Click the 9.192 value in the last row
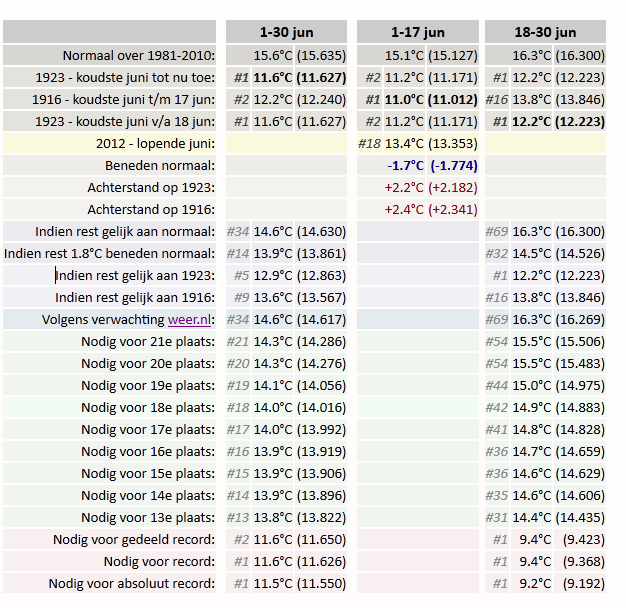Image resolution: width=626 pixels, height=608 pixels. [584, 583]
